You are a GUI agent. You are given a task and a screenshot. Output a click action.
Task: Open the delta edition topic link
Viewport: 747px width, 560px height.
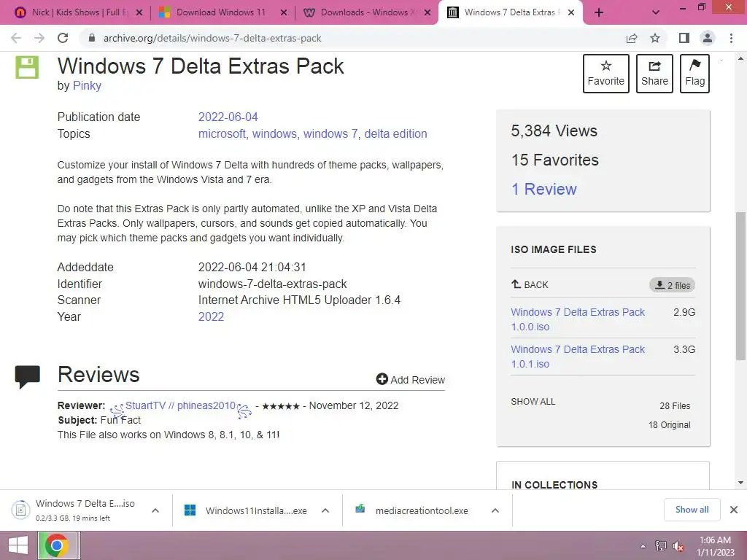(395, 134)
